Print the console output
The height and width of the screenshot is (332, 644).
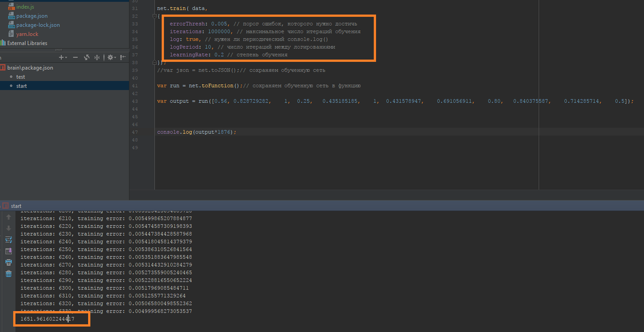9,262
